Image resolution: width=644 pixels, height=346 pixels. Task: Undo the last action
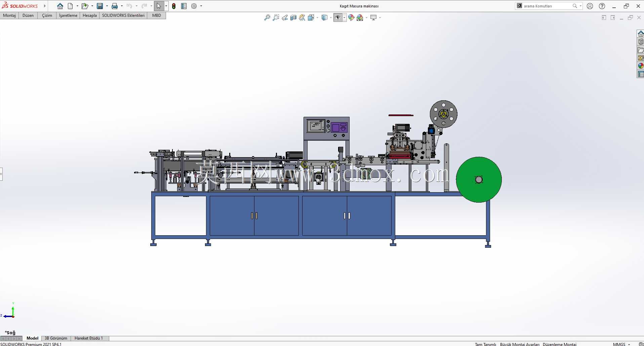tap(129, 6)
